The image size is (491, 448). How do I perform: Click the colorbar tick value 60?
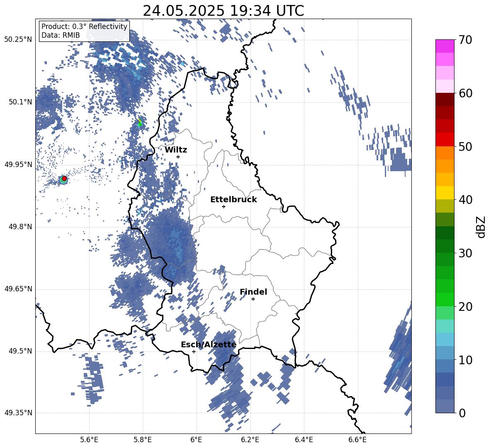pyautogui.click(x=465, y=93)
